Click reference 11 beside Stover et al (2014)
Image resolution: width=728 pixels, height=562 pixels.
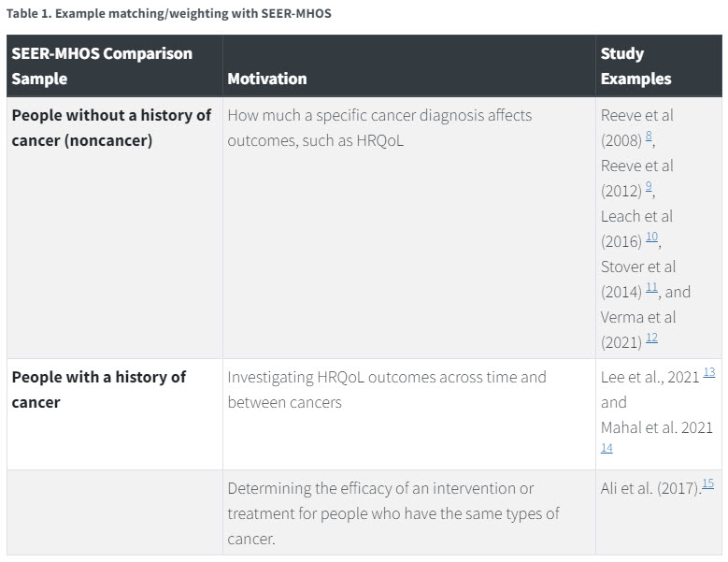coord(651,288)
